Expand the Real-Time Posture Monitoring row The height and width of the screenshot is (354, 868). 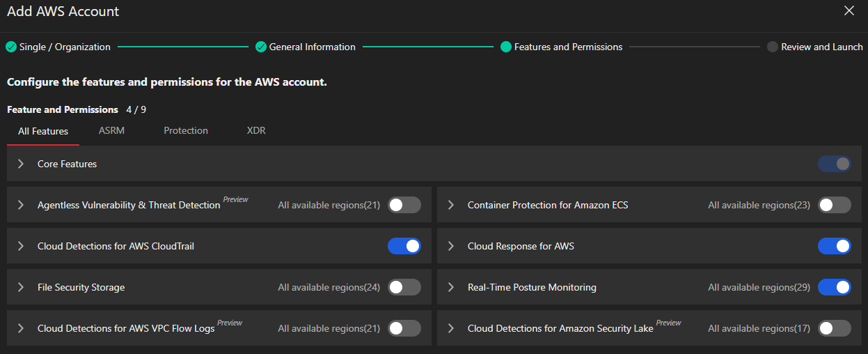tap(451, 287)
